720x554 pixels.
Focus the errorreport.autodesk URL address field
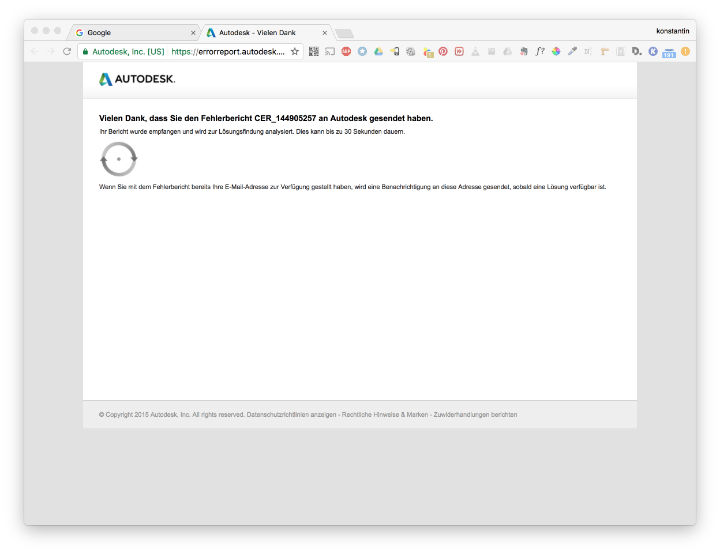(228, 51)
